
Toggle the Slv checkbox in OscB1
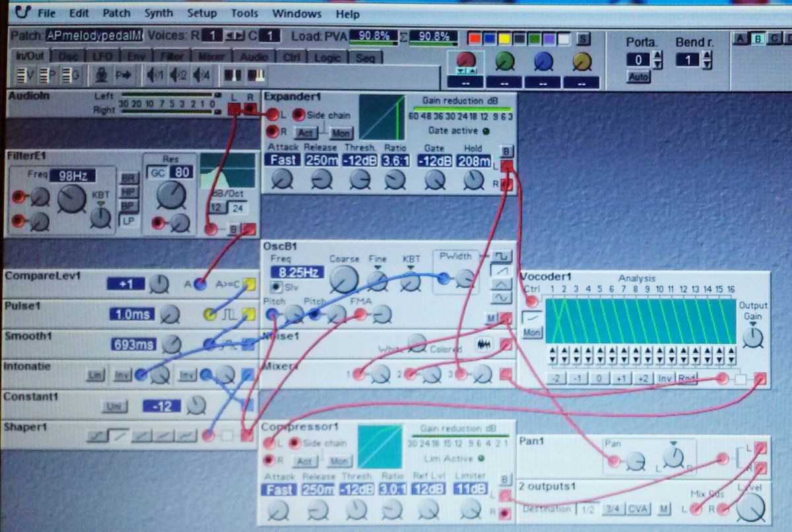tap(276, 287)
